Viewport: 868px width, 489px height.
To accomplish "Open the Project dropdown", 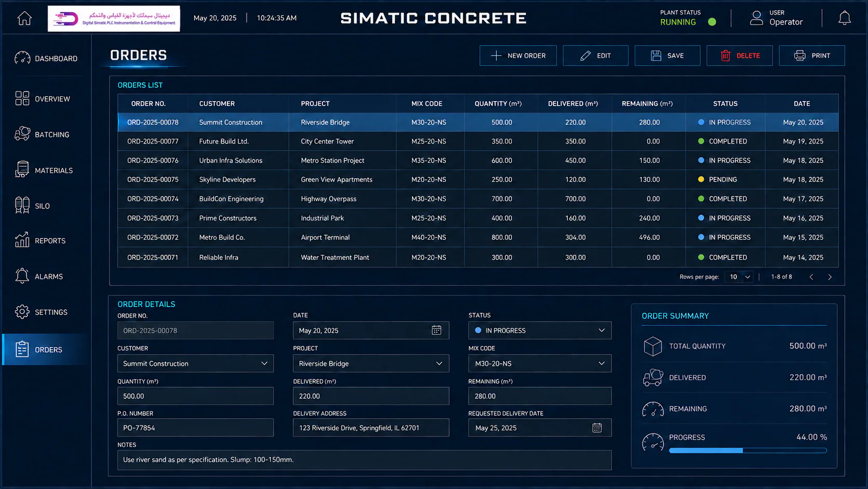I will click(371, 363).
